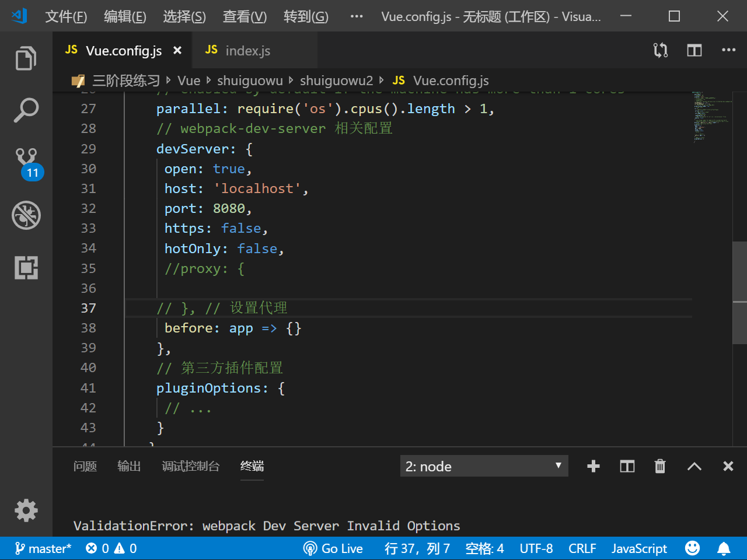Click breadcrumb folder 三阶段练习
The image size is (747, 560).
pos(125,80)
